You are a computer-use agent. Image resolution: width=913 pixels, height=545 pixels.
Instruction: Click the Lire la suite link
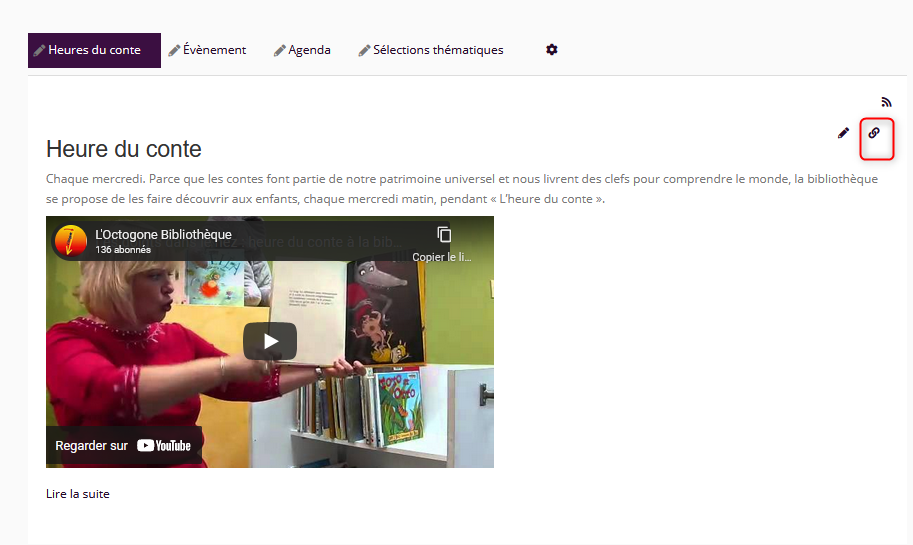pos(77,494)
